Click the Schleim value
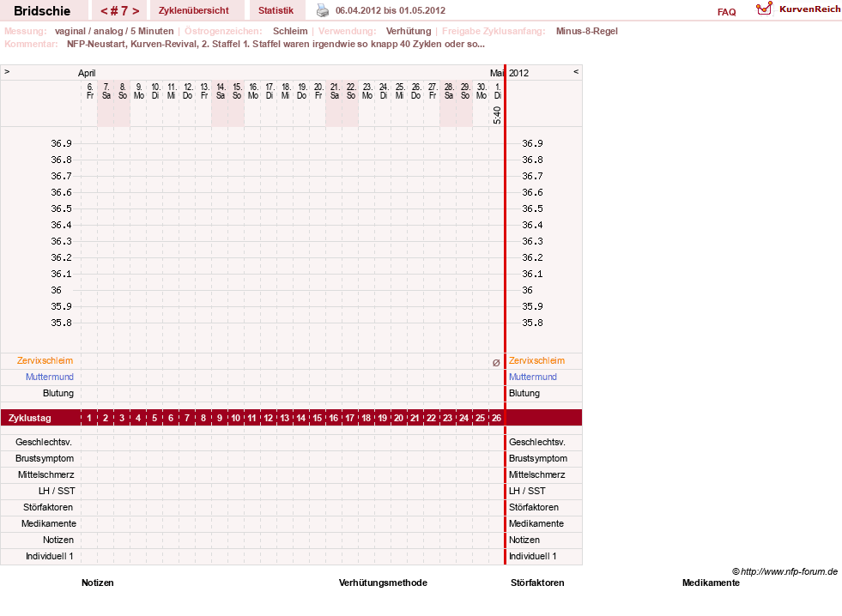 (x=290, y=31)
